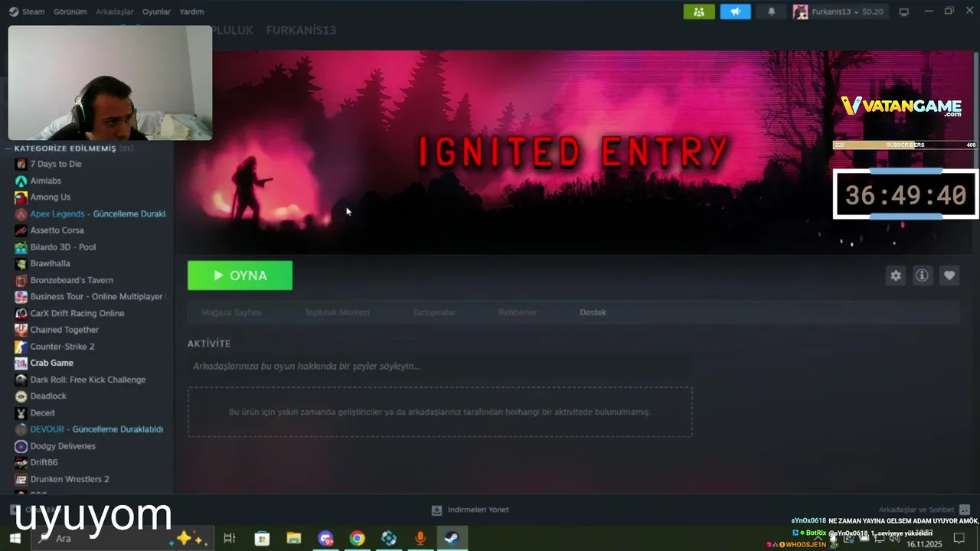Open the Oyunlar menu

(x=156, y=11)
